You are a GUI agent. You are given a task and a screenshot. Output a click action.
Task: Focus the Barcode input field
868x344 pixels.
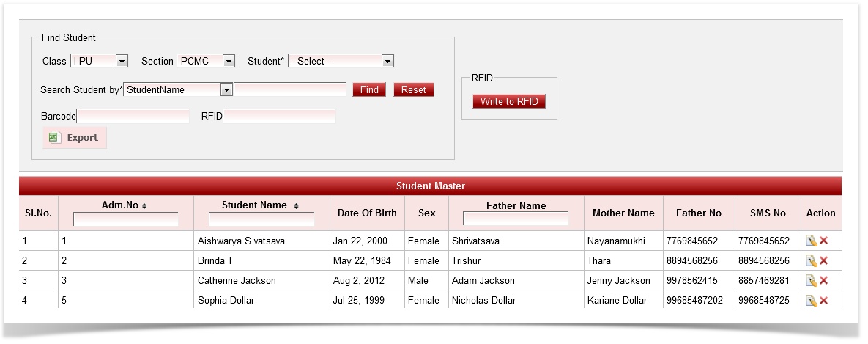[x=133, y=116]
